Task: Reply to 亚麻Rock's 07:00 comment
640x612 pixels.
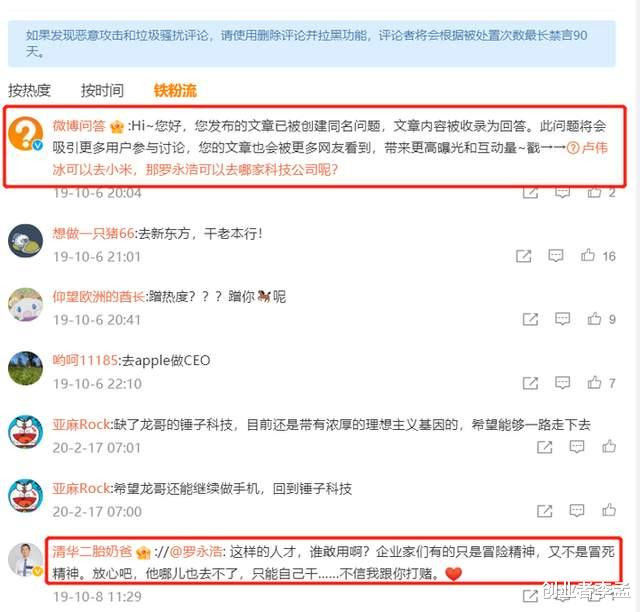Action: click(577, 510)
